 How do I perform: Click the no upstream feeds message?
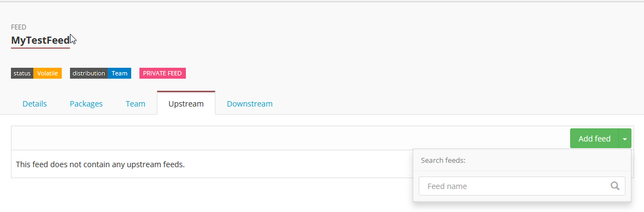100,164
